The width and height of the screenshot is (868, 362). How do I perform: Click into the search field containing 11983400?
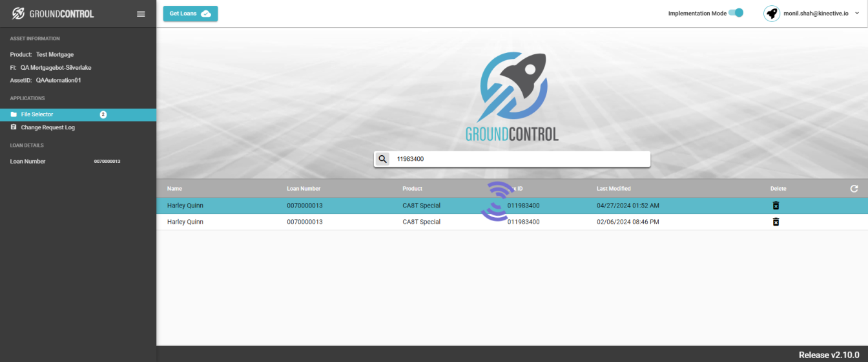(521, 159)
